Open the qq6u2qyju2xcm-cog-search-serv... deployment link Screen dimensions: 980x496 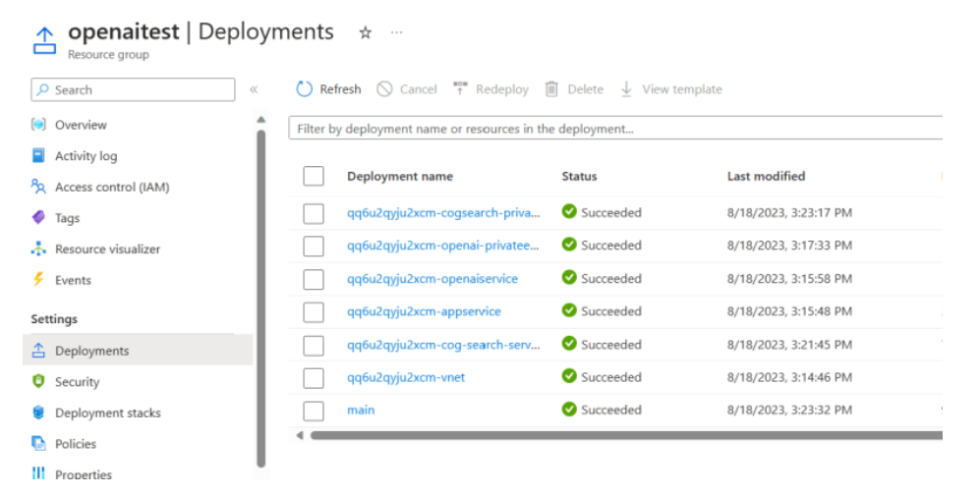443,345
